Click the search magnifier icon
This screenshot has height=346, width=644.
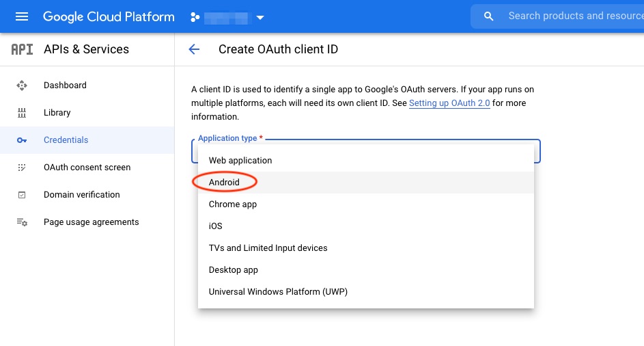(x=488, y=16)
